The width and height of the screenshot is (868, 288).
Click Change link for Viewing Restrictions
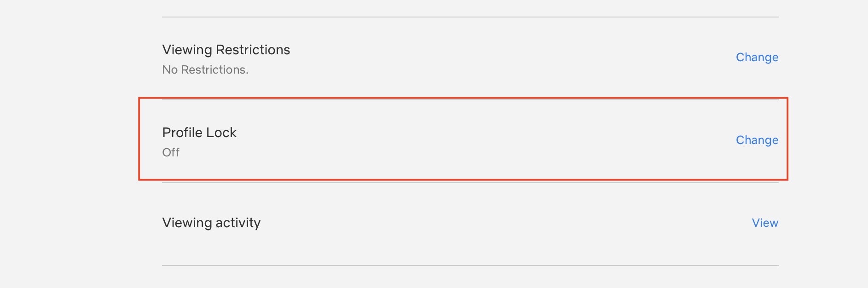757,58
